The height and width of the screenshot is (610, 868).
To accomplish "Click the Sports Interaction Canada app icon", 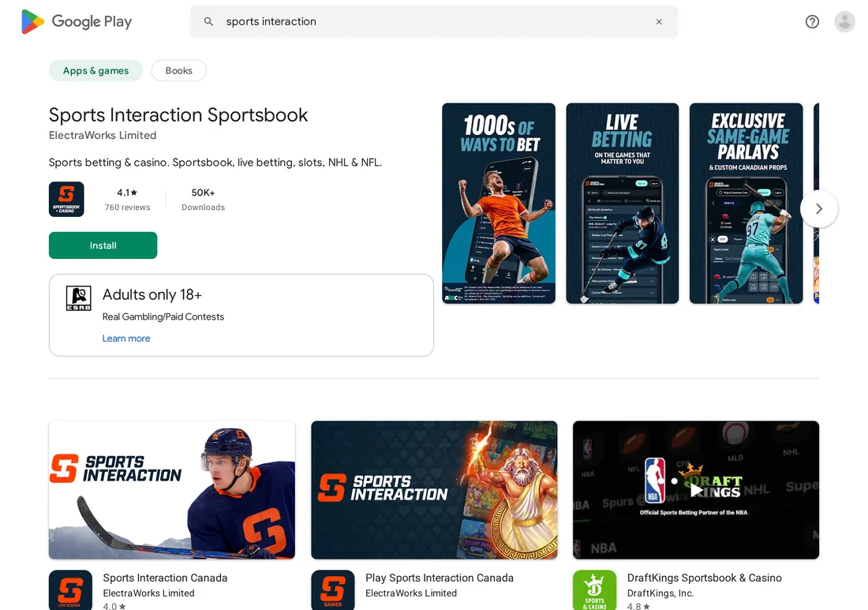I will point(70,590).
